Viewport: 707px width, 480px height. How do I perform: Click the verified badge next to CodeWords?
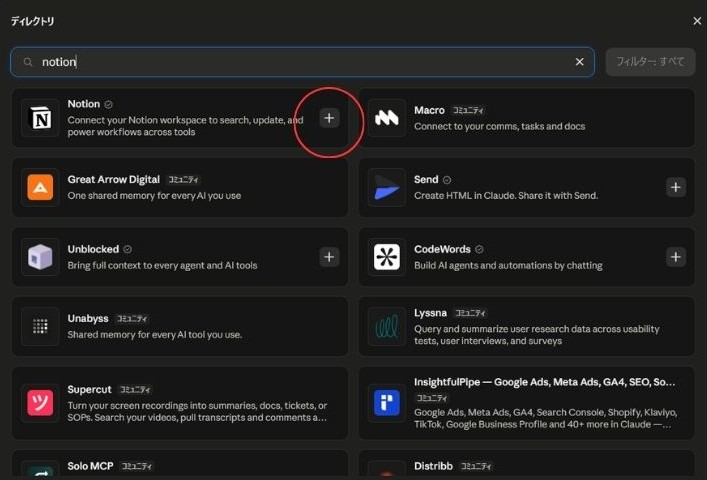click(x=479, y=249)
